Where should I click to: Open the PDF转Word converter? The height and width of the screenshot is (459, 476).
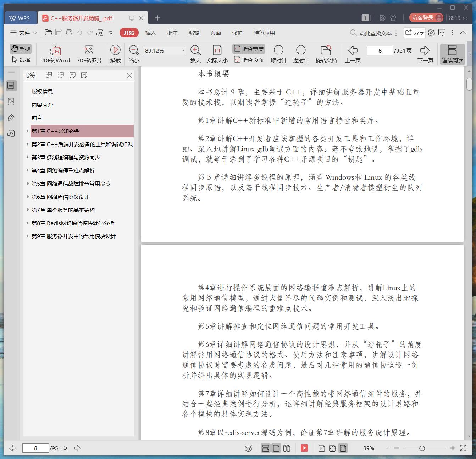(55, 54)
